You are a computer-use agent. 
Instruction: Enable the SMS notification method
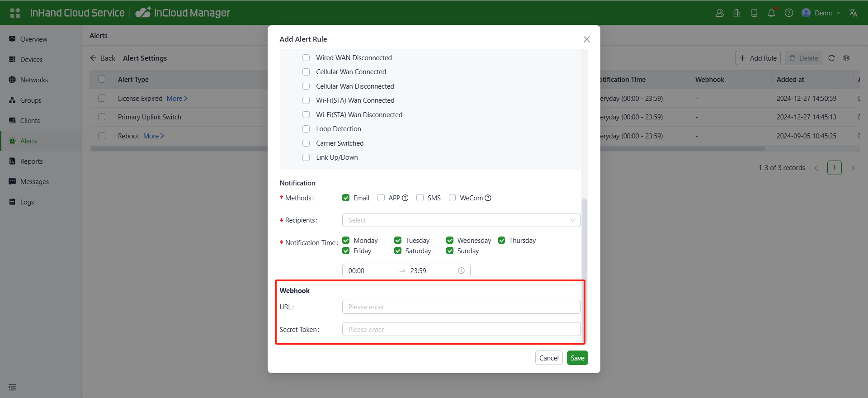420,198
